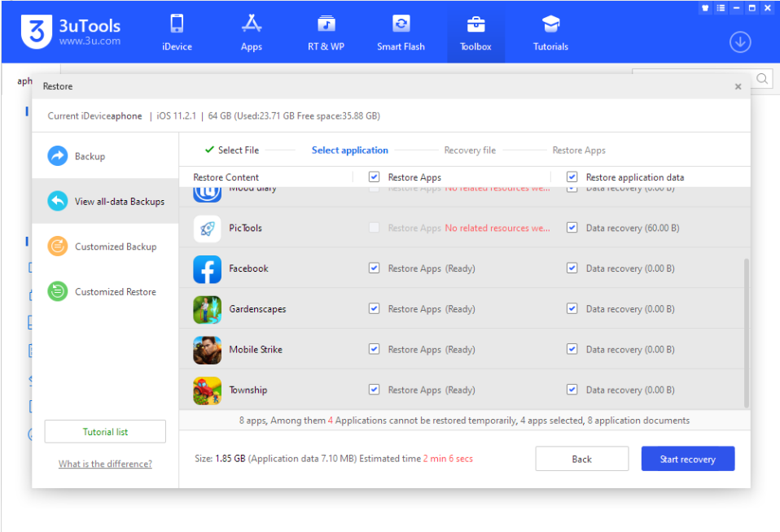
Task: Select the Select application step
Action: 350,150
